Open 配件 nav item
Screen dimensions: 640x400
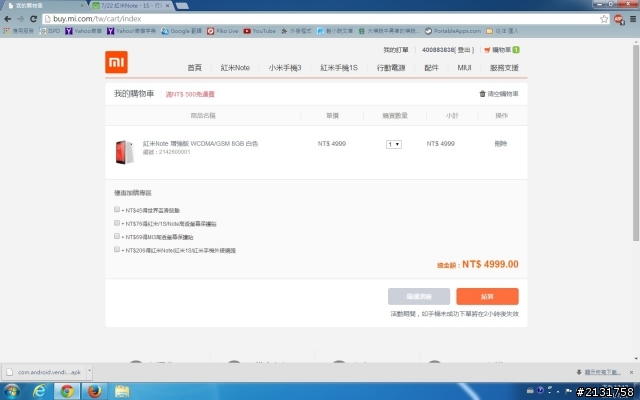431,68
